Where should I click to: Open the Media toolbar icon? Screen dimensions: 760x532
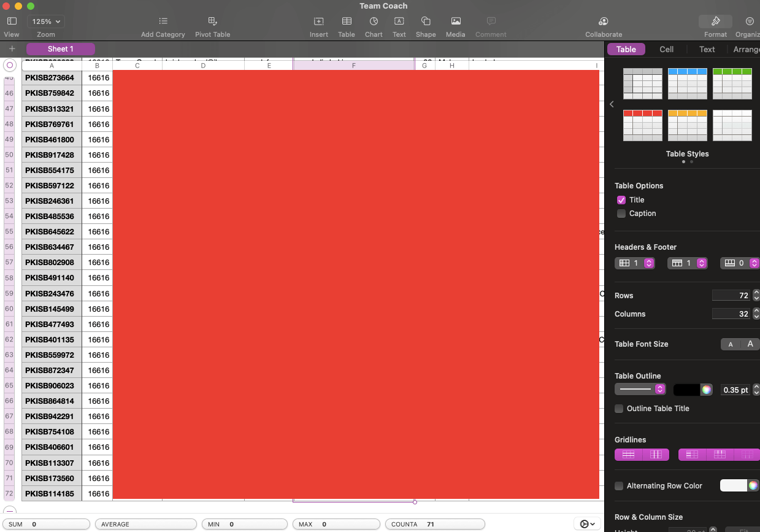point(455,21)
